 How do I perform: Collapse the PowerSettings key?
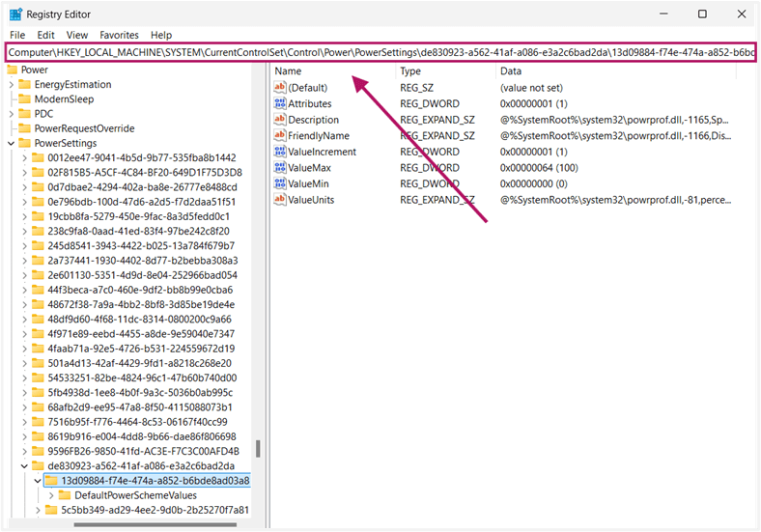[12, 143]
